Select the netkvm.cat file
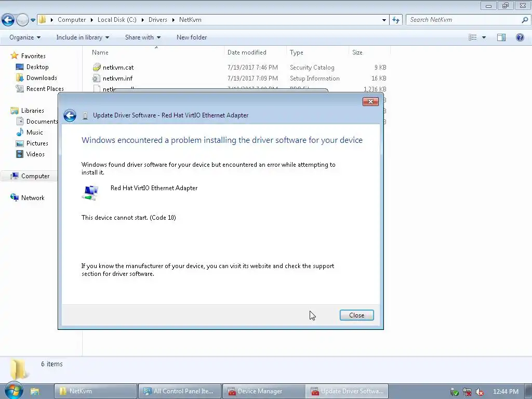 [118, 68]
